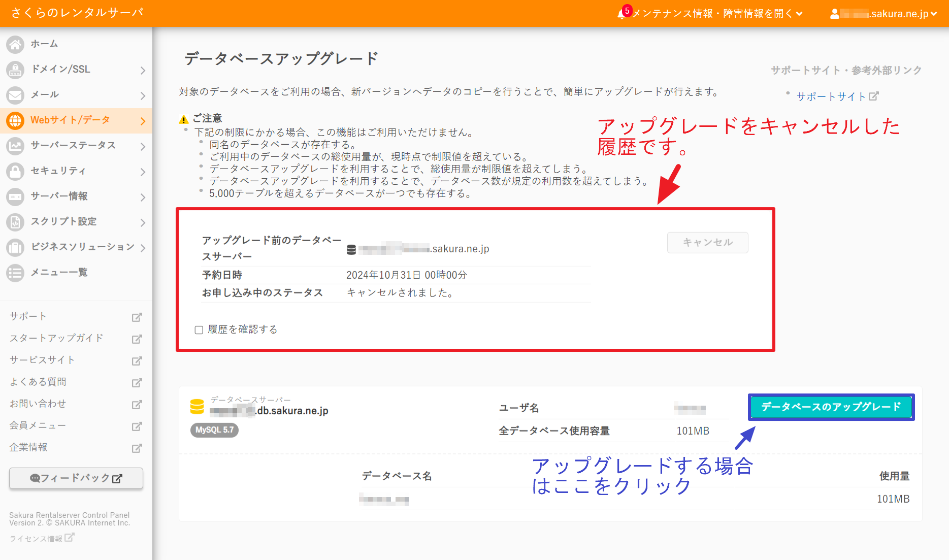Click the フィードバック button

[x=76, y=478]
